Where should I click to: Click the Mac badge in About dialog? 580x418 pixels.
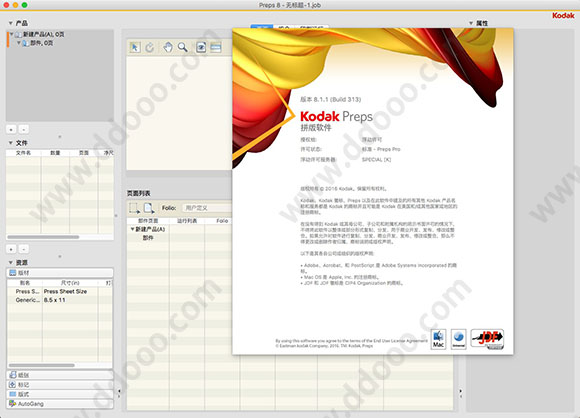point(438,339)
